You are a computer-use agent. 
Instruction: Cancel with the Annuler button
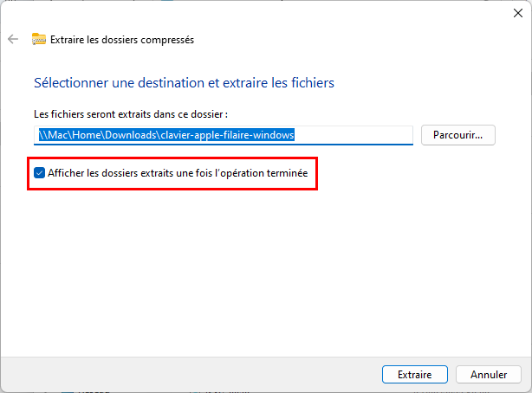489,374
